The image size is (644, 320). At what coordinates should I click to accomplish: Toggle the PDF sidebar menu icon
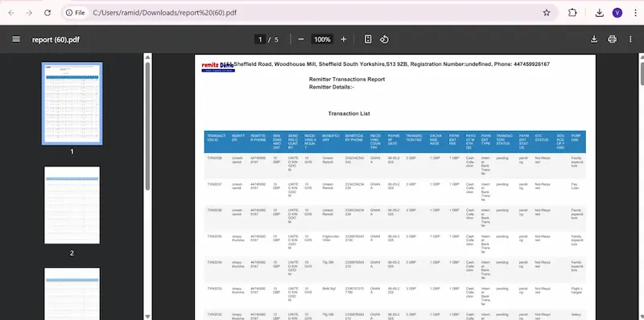tap(16, 39)
